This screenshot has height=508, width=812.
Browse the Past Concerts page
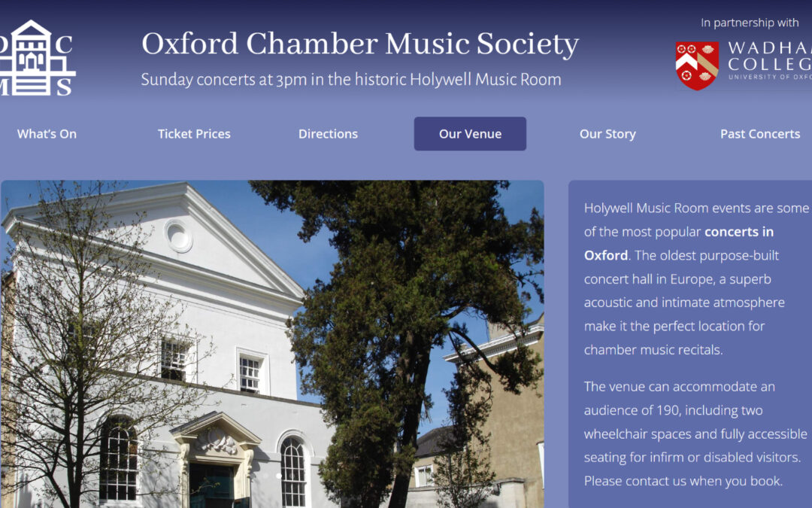(760, 134)
